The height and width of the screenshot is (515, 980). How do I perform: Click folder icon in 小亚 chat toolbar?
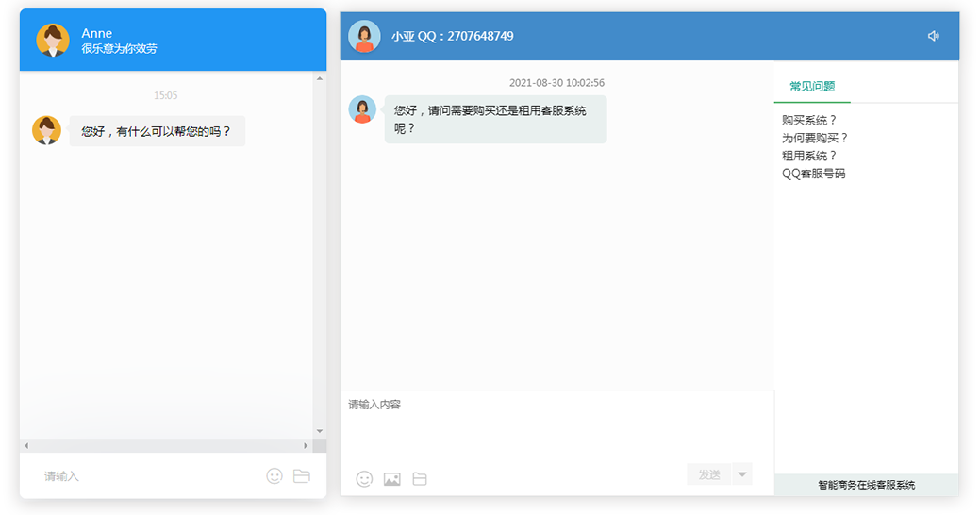[x=420, y=479]
